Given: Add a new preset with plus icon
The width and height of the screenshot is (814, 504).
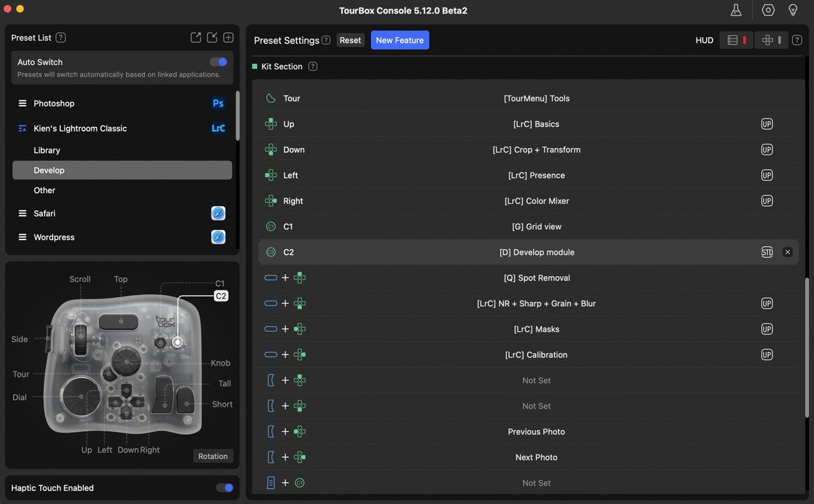Looking at the screenshot, I should [229, 37].
